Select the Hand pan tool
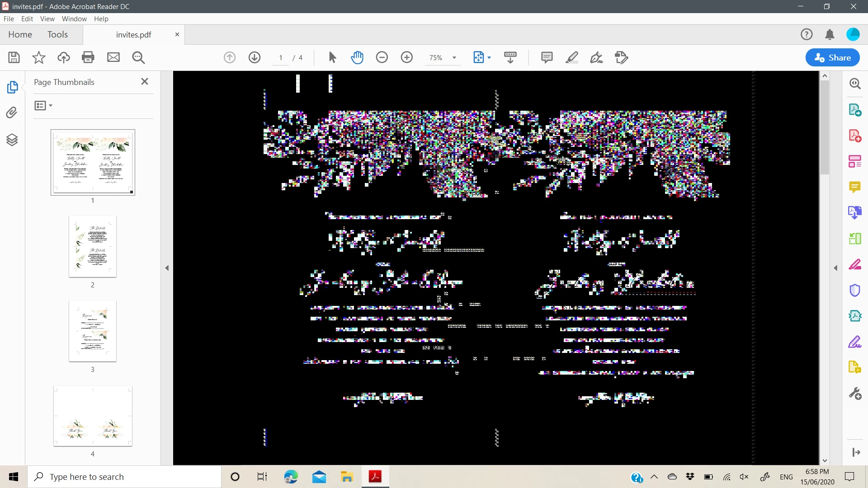The height and width of the screenshot is (488, 868). (x=357, y=57)
